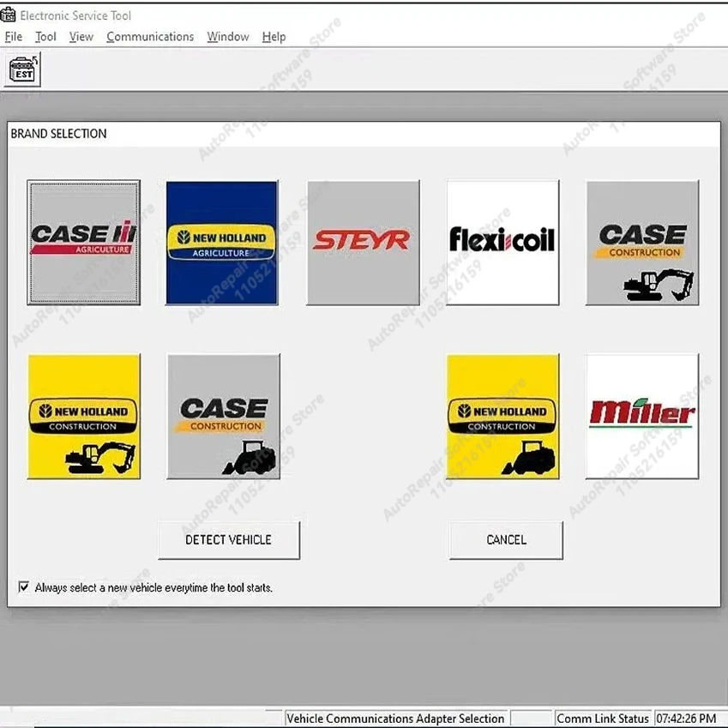Select the Steyr brand tile
This screenshot has height=728, width=728.
(x=363, y=243)
